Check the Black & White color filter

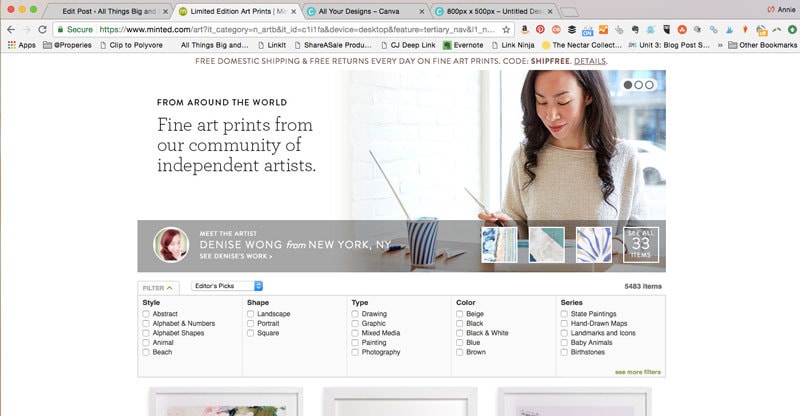(460, 333)
